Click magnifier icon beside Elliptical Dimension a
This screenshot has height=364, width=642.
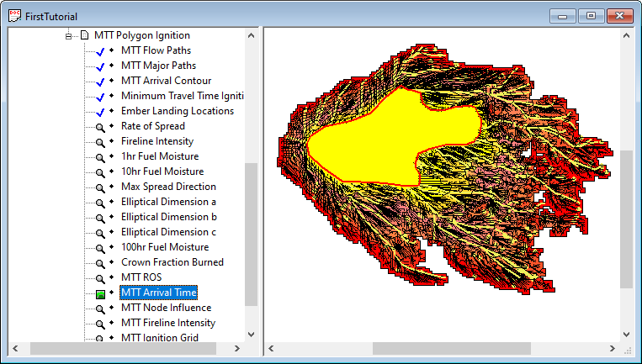click(x=100, y=203)
